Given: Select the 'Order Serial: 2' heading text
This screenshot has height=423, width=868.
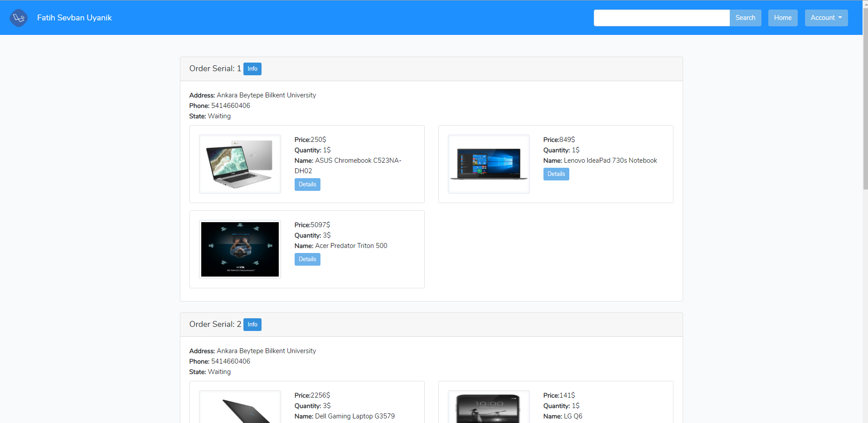Looking at the screenshot, I should click(x=215, y=324).
